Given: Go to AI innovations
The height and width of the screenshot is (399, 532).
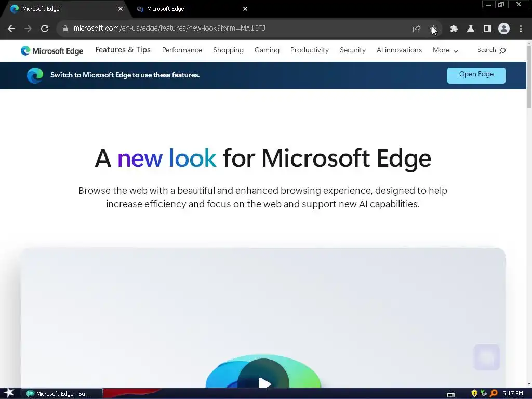Looking at the screenshot, I should pyautogui.click(x=399, y=50).
